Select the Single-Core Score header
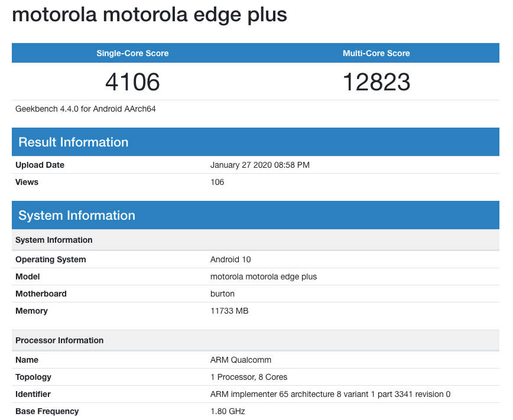Viewport: 513px width, 420px height. point(132,53)
